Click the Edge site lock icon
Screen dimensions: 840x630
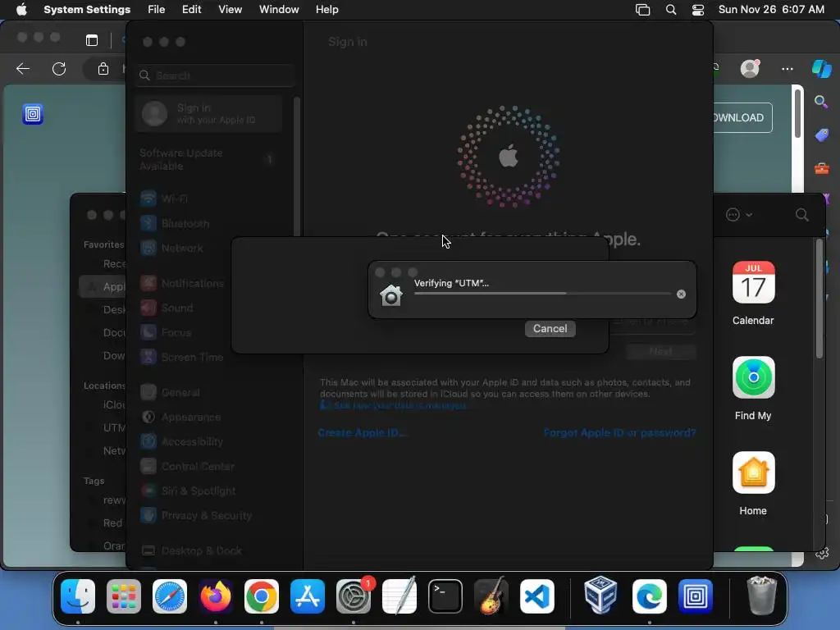click(103, 69)
